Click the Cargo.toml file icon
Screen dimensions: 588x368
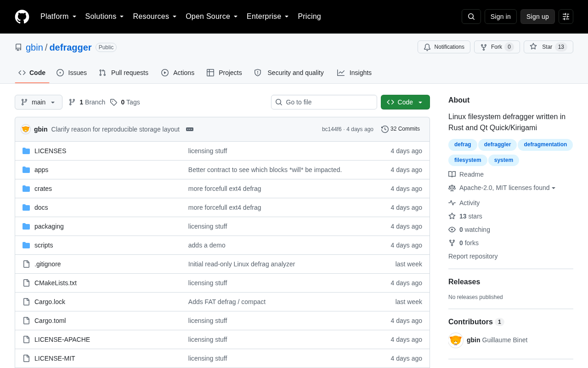[26, 321]
